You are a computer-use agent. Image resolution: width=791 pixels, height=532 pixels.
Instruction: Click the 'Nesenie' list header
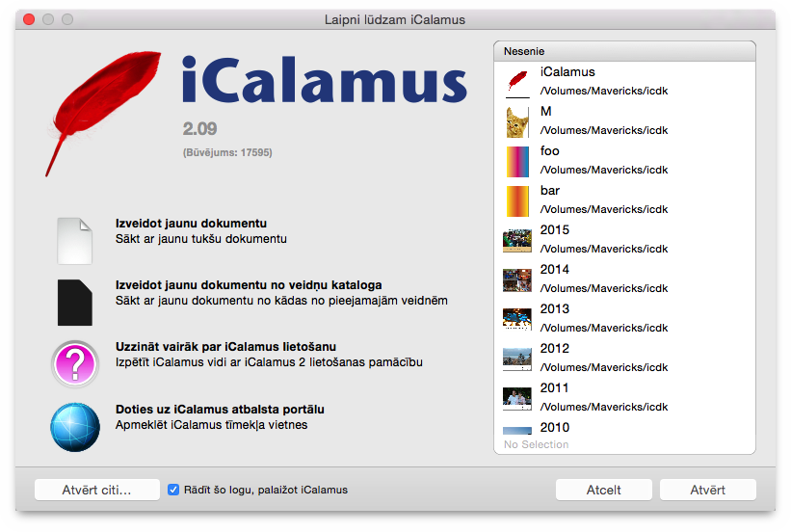(x=624, y=51)
